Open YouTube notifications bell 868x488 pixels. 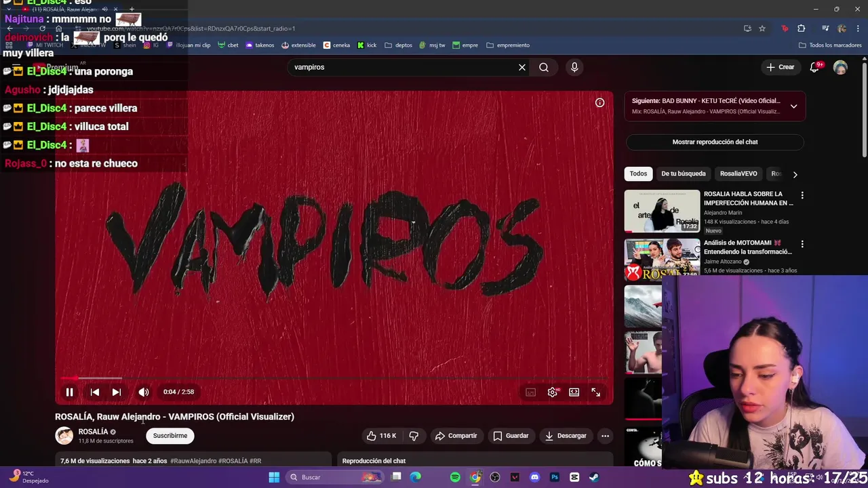click(x=815, y=67)
